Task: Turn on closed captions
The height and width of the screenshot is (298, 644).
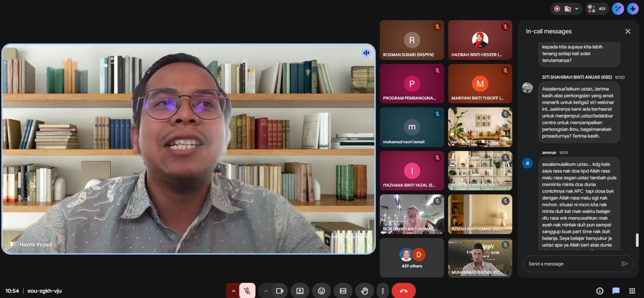Action: click(343, 291)
